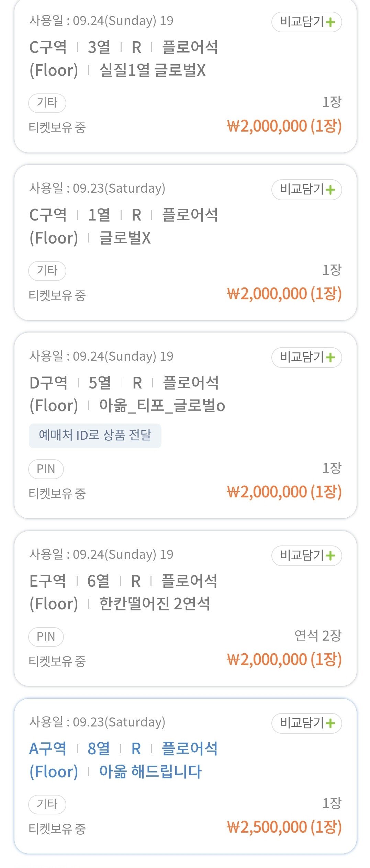Open the A구역 8열 플로어석 listing title

click(123, 749)
